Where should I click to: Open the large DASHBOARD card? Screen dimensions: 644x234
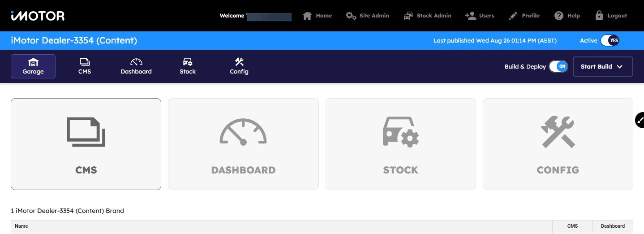tap(243, 144)
